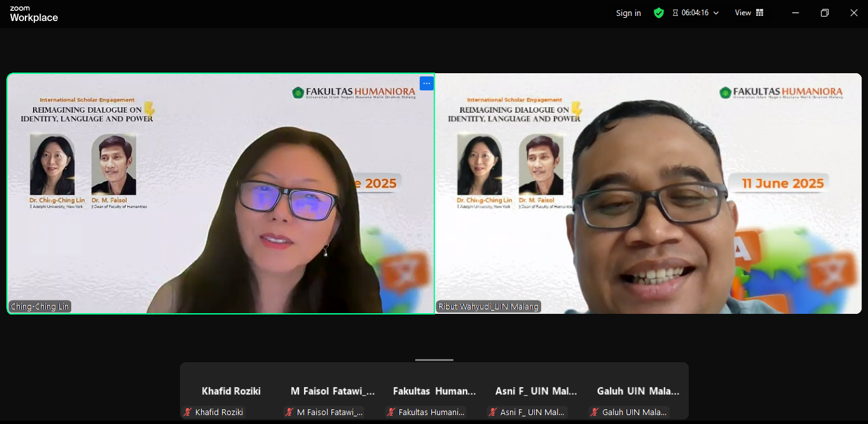Click the green encryption shield icon
The height and width of the screenshot is (424, 868).
coord(659,13)
